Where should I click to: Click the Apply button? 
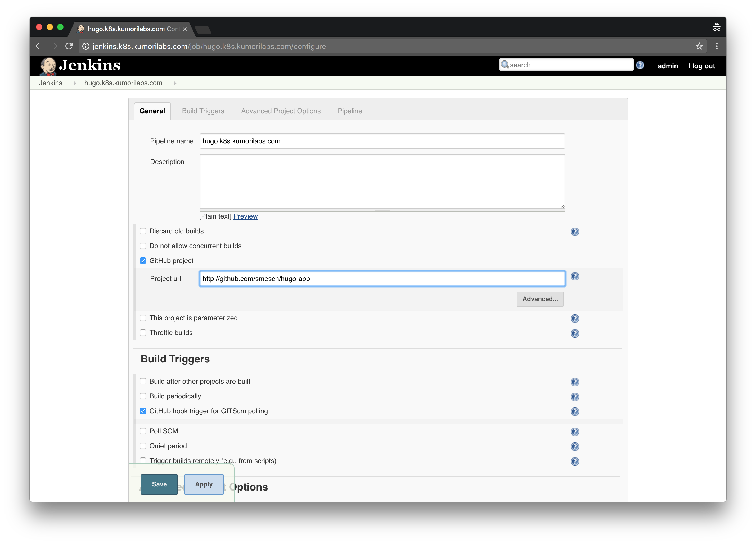coord(204,484)
